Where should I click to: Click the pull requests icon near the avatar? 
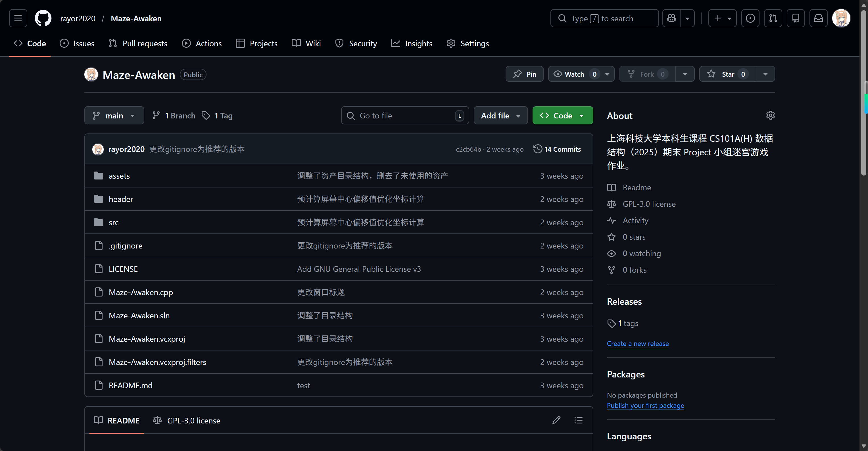pos(773,18)
